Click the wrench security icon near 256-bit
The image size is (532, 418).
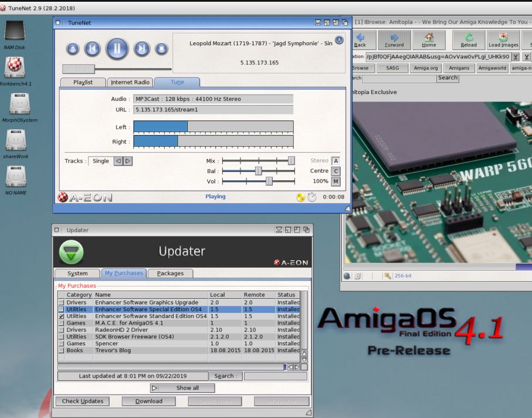(388, 276)
